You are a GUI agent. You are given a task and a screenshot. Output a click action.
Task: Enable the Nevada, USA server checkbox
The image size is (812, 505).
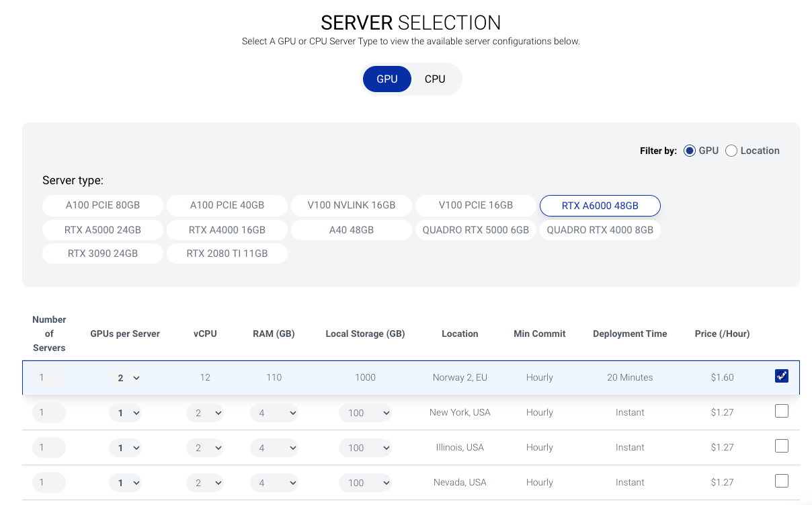tap(781, 481)
